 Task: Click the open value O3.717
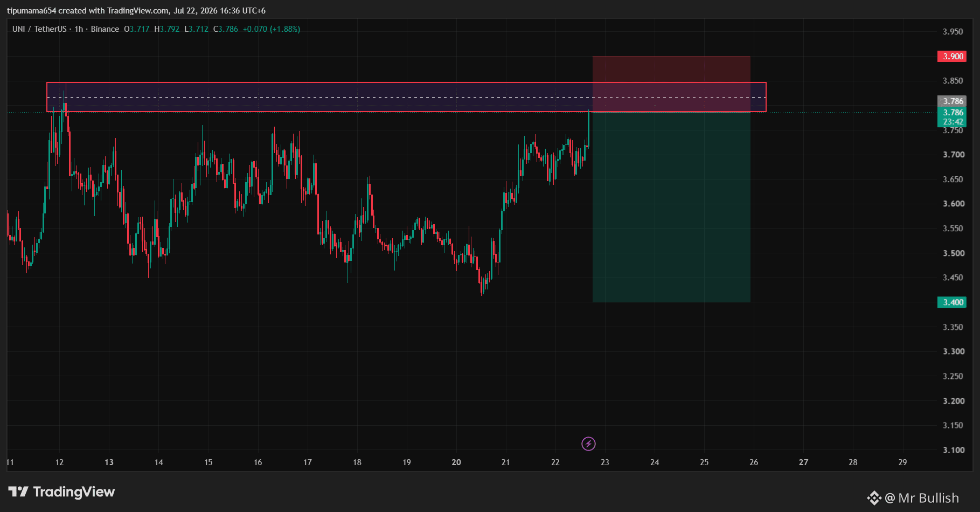(137, 29)
